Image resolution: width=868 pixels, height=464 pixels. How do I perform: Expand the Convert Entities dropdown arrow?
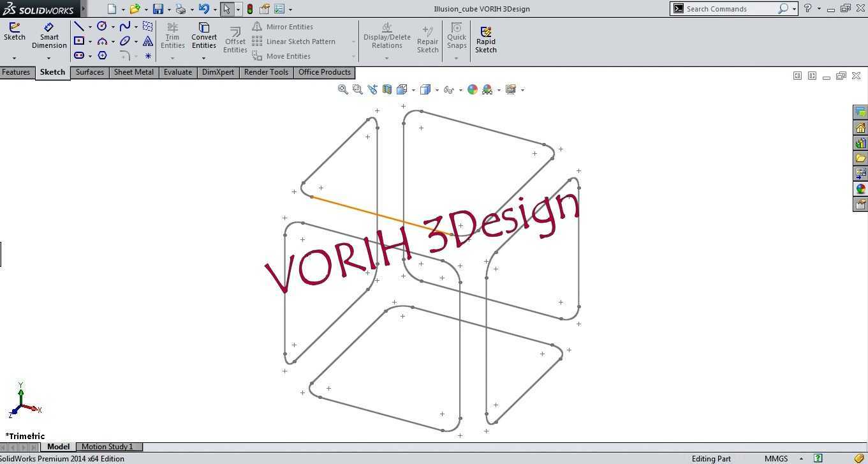pos(204,58)
